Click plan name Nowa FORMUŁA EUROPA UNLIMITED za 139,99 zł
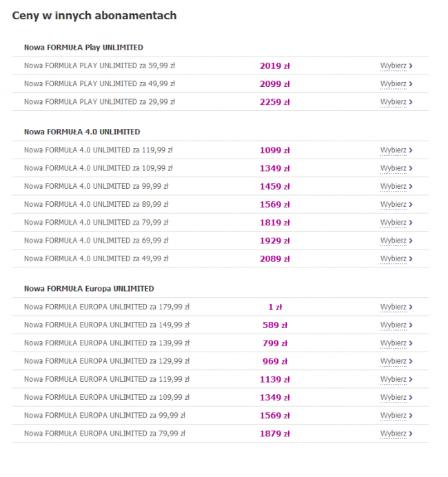This screenshot has width=448, height=477. (x=107, y=343)
